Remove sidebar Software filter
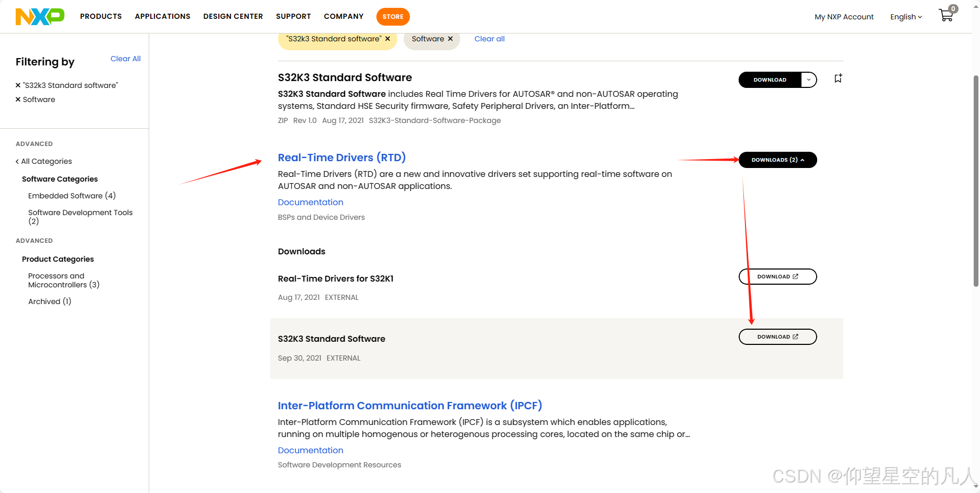This screenshot has height=493, width=980. [18, 99]
